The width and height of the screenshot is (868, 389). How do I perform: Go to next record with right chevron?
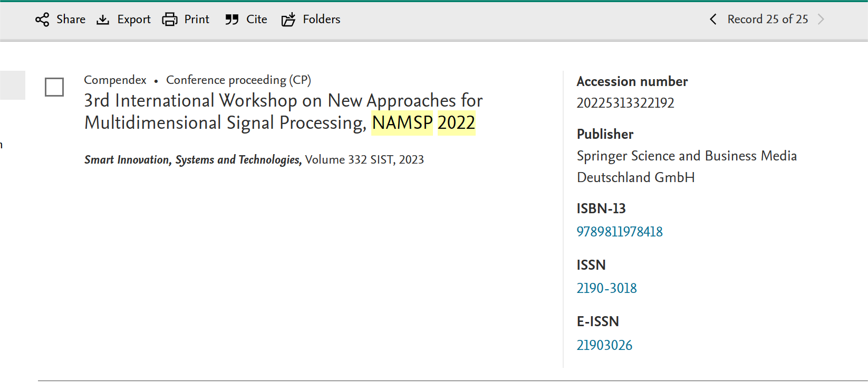[x=821, y=20]
